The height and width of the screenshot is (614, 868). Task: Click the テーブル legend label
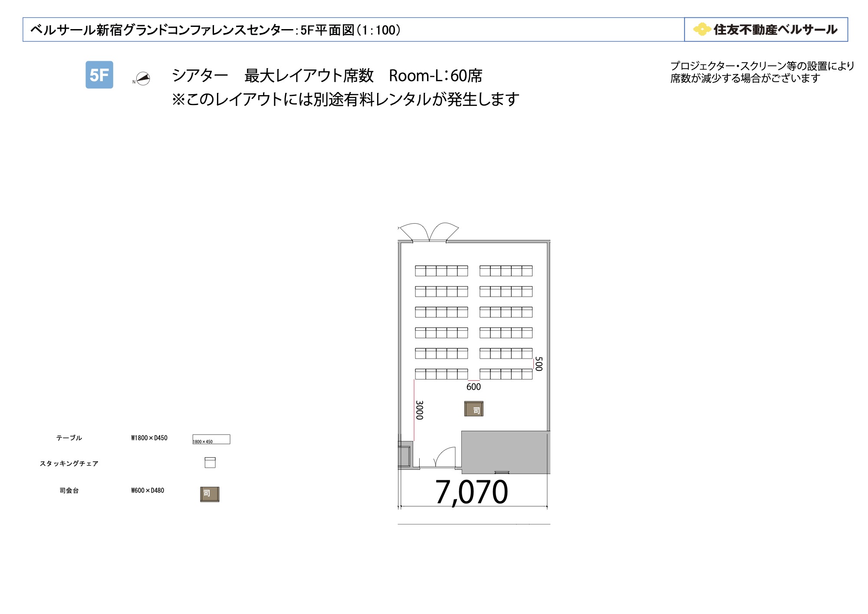tap(69, 438)
